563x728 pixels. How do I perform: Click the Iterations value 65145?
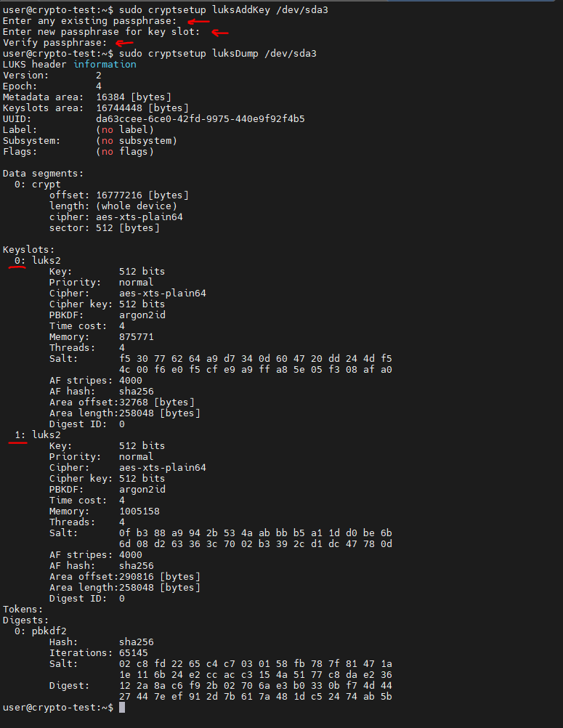click(133, 653)
